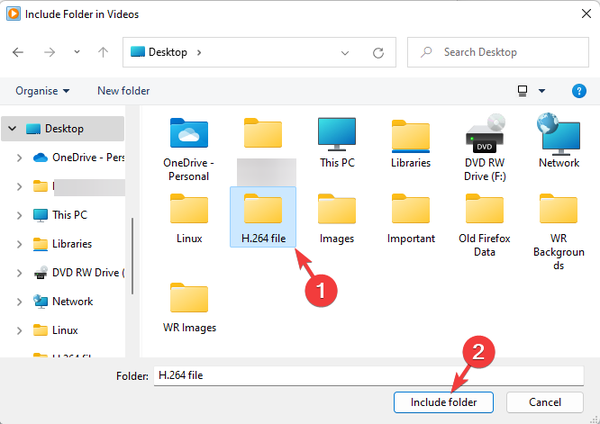
Task: Change the view layout icon
Action: click(522, 91)
